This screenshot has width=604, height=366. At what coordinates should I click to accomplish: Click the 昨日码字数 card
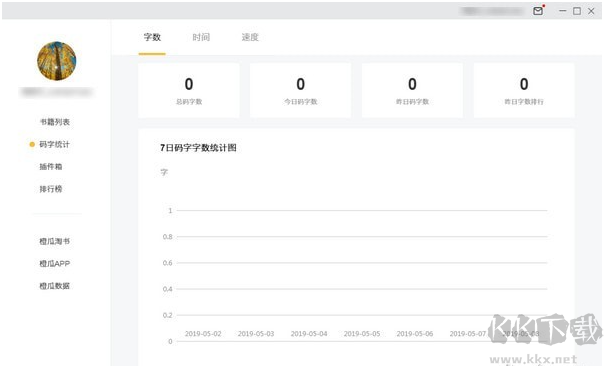pos(412,91)
